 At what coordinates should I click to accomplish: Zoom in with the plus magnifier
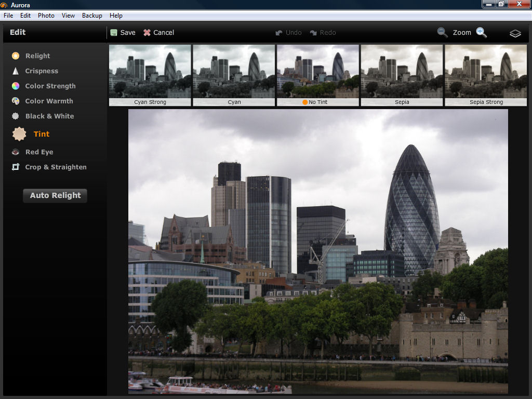[x=482, y=32]
